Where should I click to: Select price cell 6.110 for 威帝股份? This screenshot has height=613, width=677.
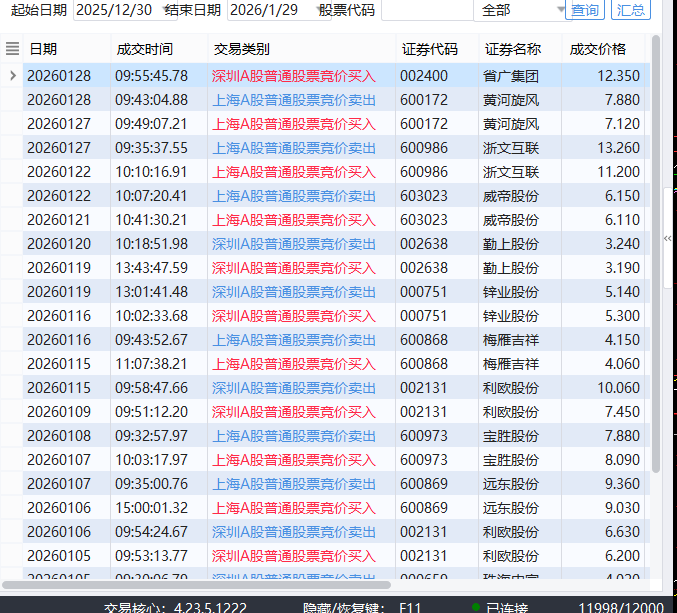[604, 220]
